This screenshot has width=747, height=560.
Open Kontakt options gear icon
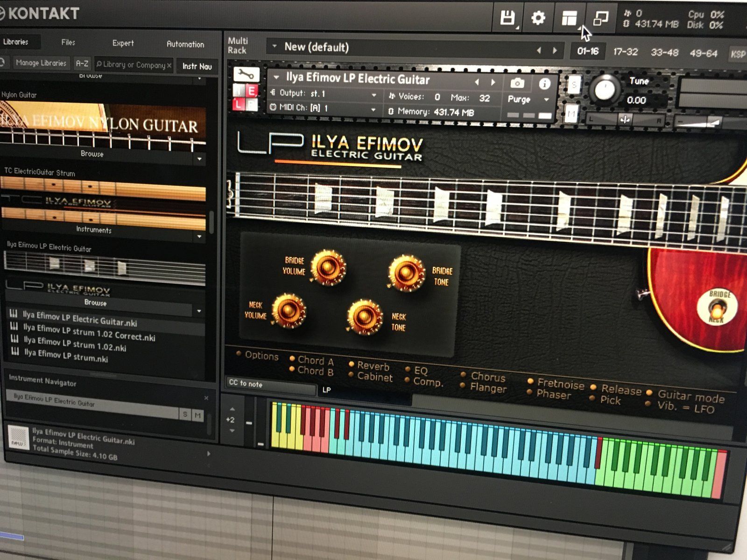click(538, 18)
